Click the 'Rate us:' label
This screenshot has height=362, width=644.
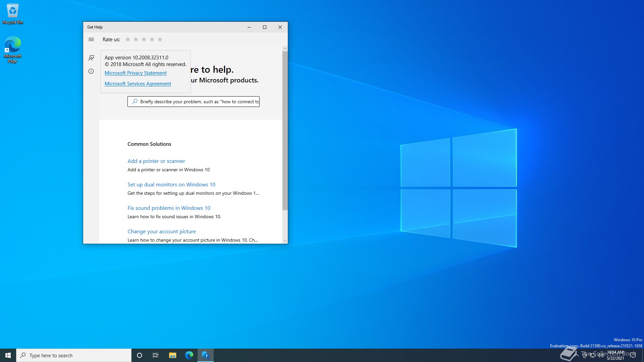pos(111,40)
